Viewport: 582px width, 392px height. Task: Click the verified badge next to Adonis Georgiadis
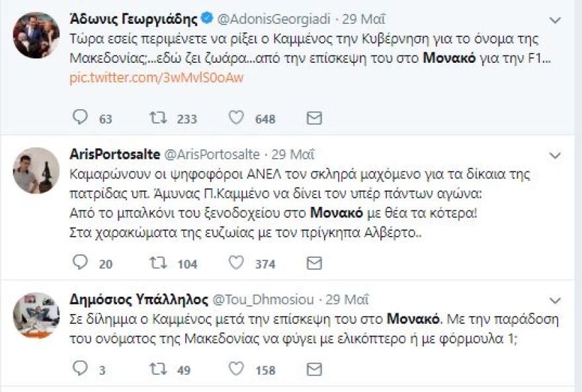(x=206, y=19)
